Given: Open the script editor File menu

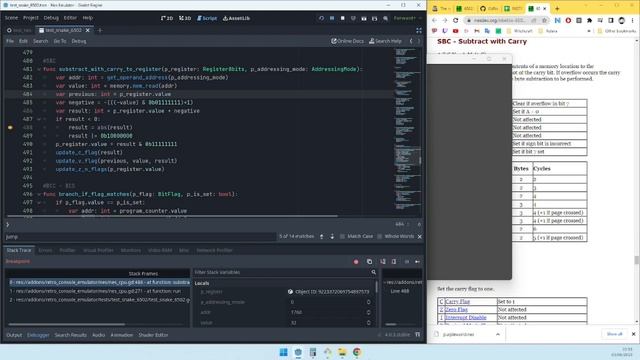Looking at the screenshot, I should (x=10, y=41).
